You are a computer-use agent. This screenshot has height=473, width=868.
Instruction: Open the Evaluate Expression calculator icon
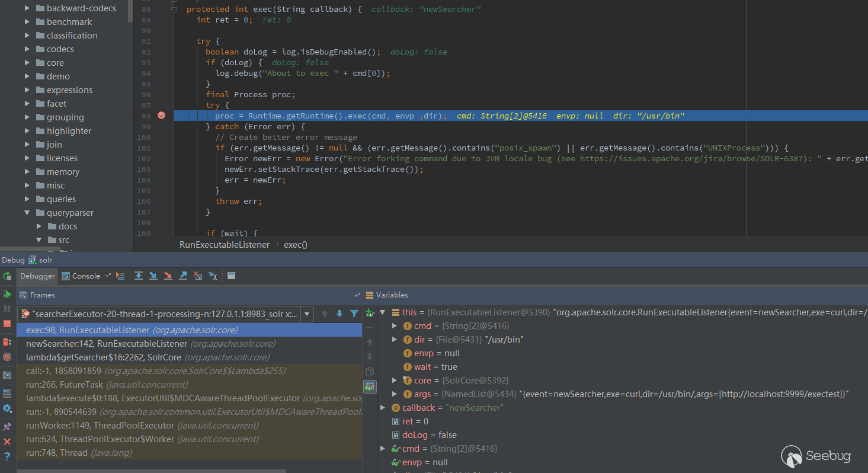pos(232,276)
